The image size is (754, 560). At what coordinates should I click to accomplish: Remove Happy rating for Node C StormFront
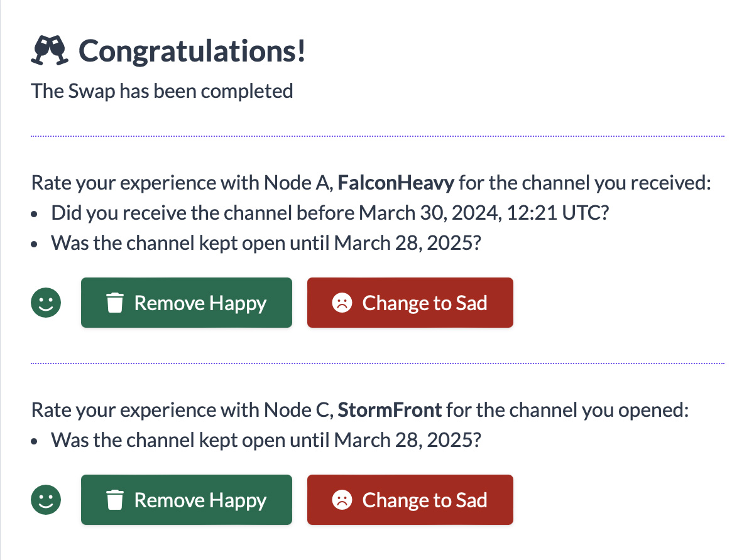pos(187,500)
